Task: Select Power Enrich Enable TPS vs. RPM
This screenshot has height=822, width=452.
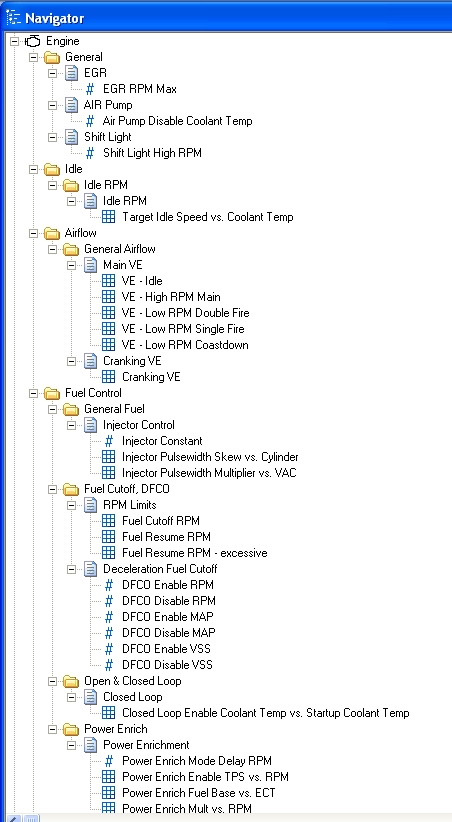Action: (x=206, y=777)
